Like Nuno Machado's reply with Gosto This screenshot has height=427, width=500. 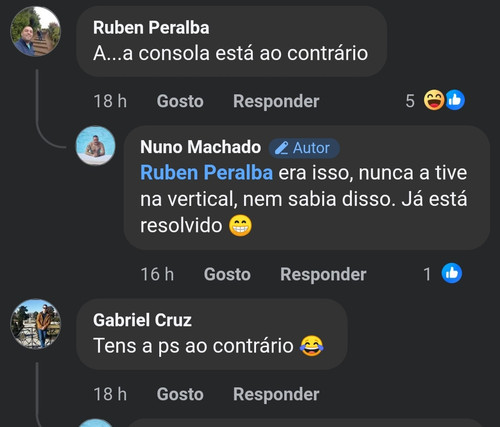pos(227,274)
